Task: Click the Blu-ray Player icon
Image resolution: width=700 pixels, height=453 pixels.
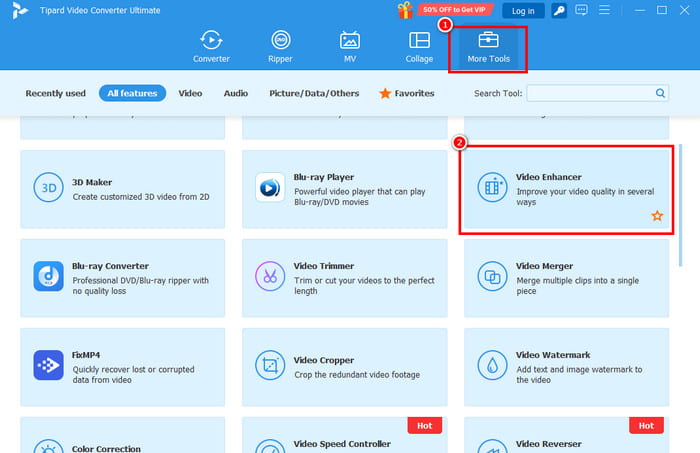Action: (270, 187)
